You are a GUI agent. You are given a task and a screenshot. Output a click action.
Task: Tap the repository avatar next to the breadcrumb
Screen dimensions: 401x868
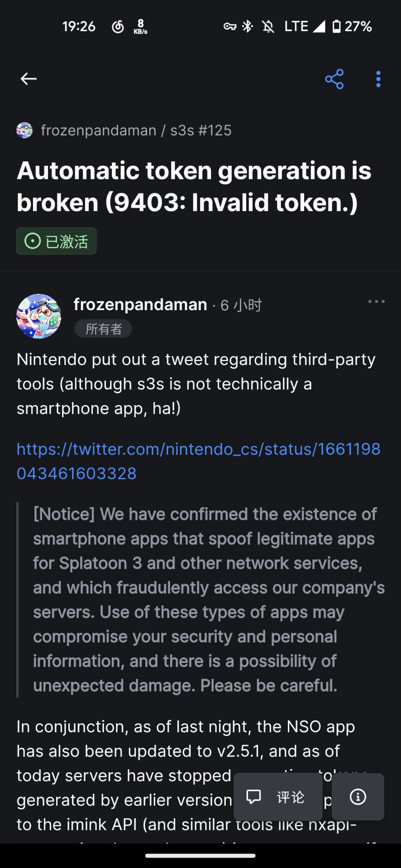tap(24, 130)
